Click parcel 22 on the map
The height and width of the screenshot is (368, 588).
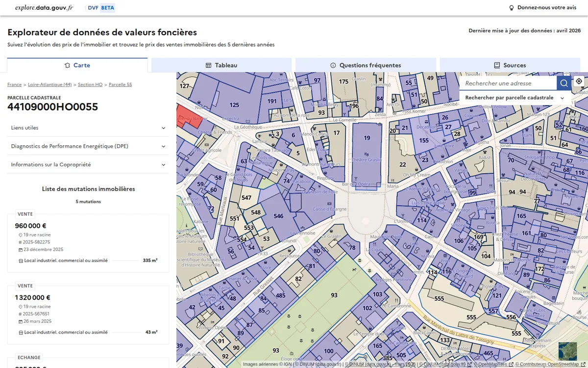click(403, 164)
